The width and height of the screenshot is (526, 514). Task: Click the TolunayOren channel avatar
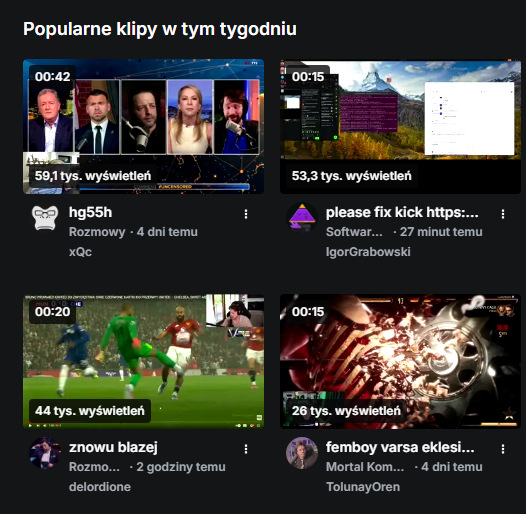[302, 453]
